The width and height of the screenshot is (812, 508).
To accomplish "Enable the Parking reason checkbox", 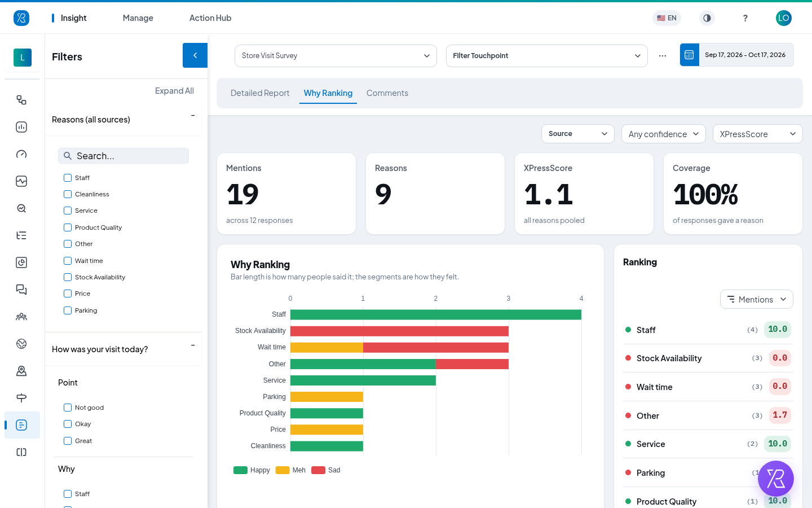I will coord(68,310).
